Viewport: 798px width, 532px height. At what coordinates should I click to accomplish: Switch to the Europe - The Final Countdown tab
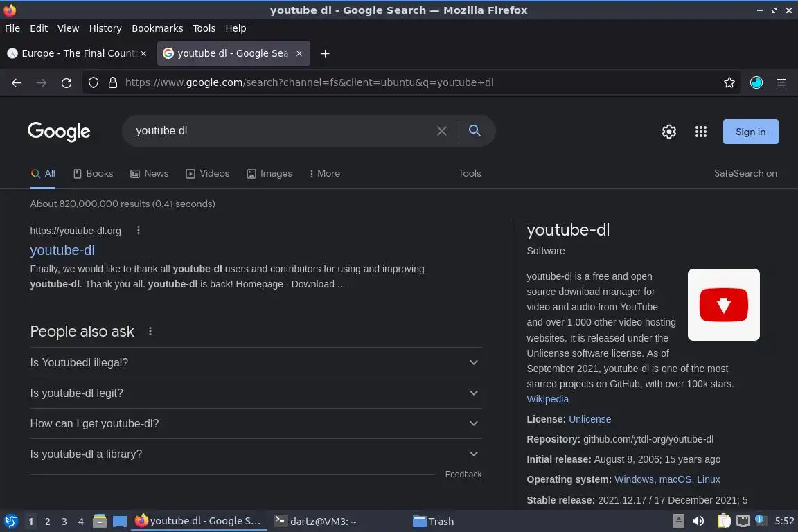point(76,53)
